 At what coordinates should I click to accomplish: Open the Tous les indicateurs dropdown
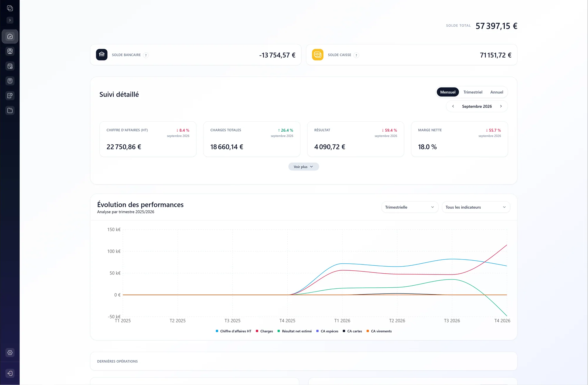coord(476,207)
